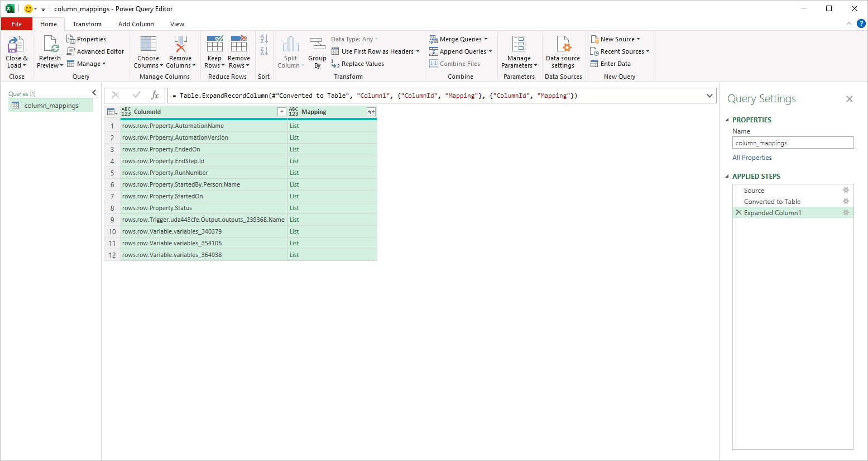Viewport: 868px width, 461px height.
Task: Click the Group By icon
Action: point(317,45)
